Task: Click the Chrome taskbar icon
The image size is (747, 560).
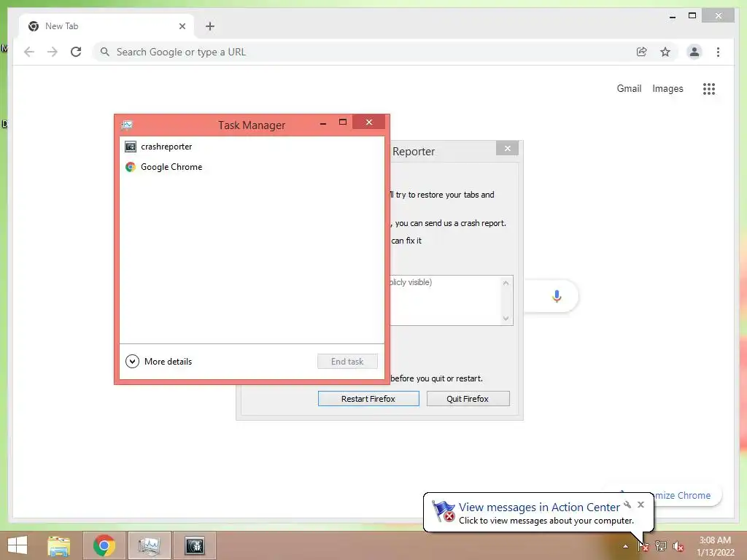Action: (104, 545)
